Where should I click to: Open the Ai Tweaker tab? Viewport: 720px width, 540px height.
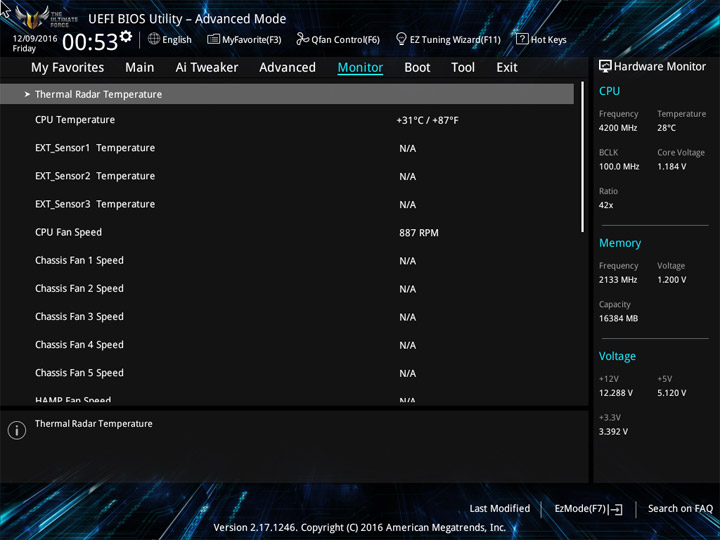[207, 68]
